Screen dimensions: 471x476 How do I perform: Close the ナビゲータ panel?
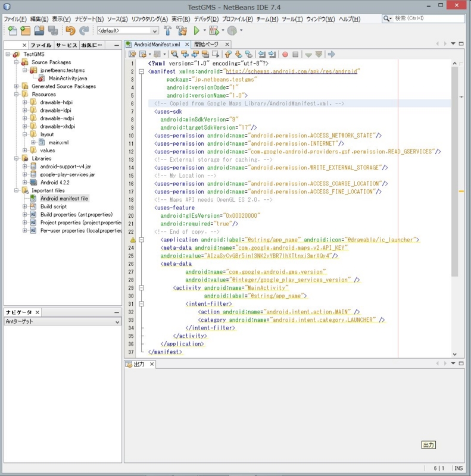[38, 312]
